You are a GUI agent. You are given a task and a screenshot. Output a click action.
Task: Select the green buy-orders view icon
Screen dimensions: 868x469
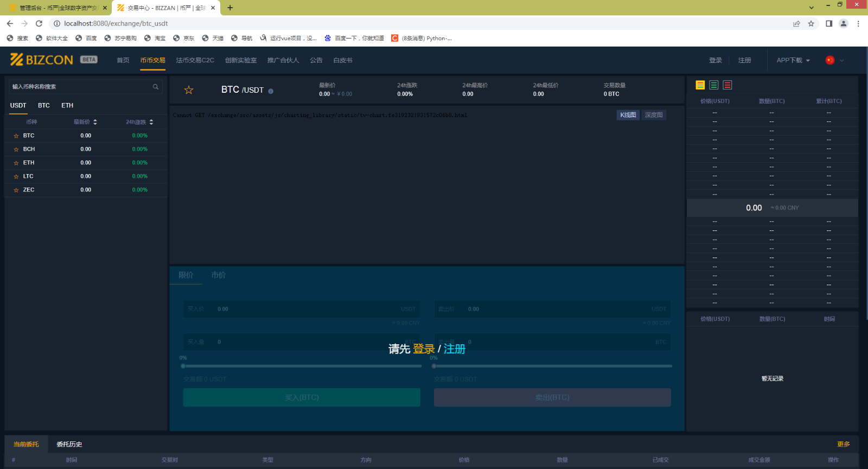click(x=714, y=85)
